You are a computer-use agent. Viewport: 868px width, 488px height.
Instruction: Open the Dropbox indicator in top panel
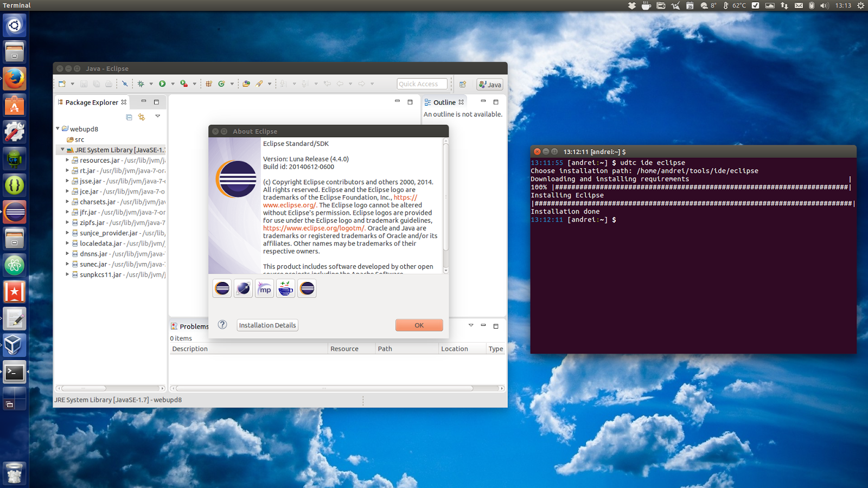click(632, 5)
